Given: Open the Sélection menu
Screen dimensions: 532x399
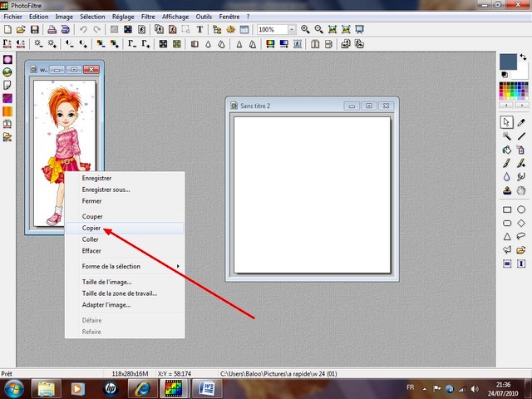Looking at the screenshot, I should [92, 17].
